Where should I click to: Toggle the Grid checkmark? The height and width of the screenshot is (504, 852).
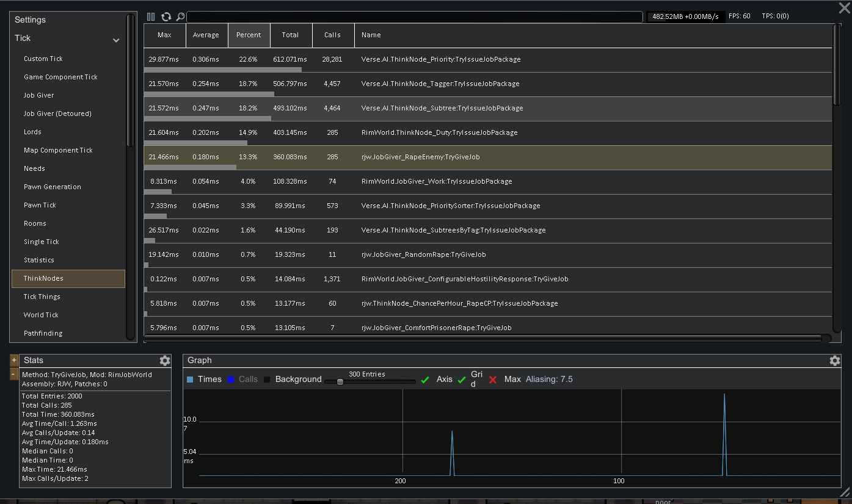point(462,380)
